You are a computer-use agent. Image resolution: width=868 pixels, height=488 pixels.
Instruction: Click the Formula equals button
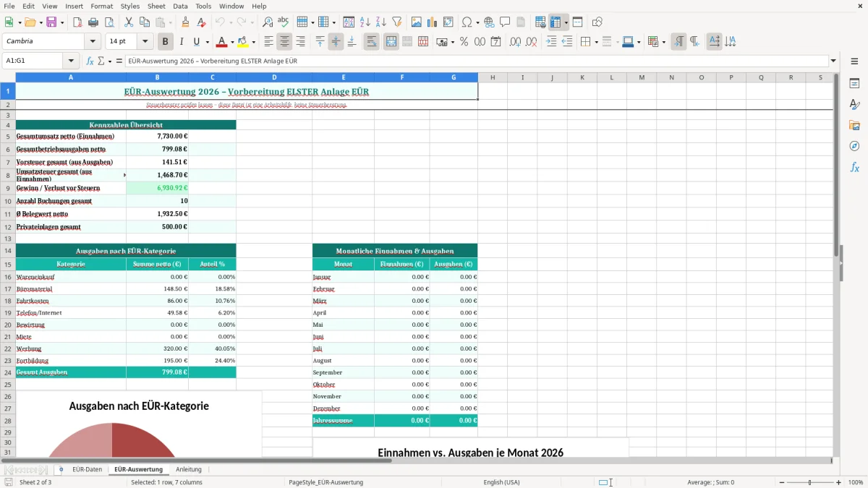pyautogui.click(x=119, y=61)
